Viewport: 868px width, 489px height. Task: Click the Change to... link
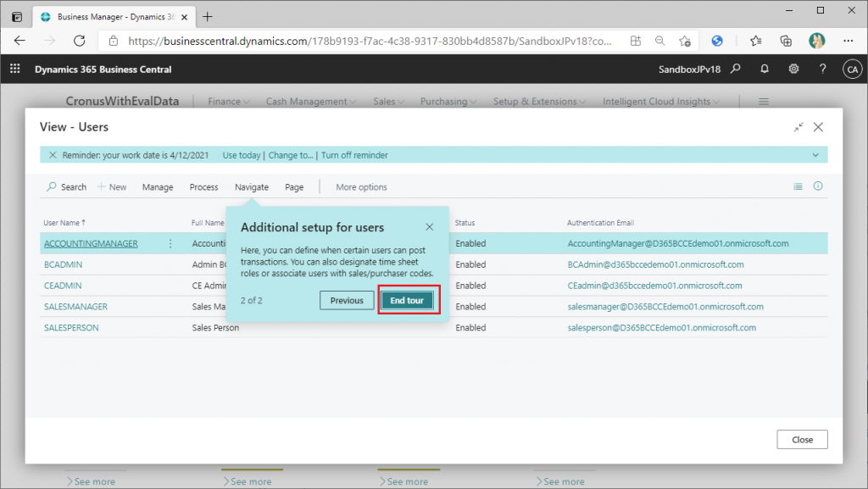coord(291,155)
